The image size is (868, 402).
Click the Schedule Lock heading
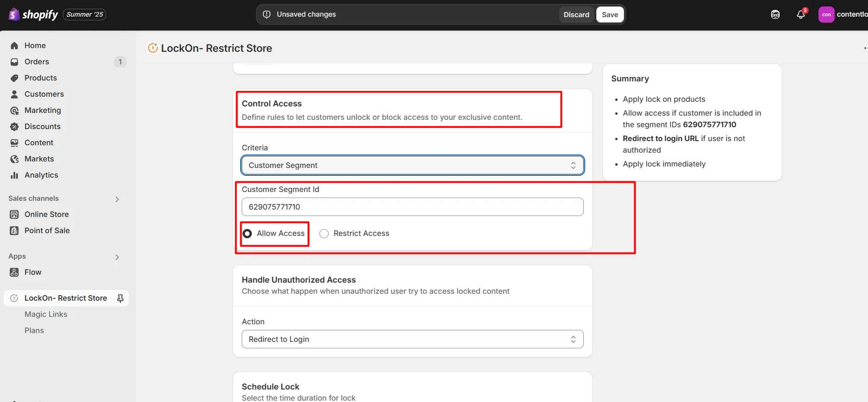270,387
